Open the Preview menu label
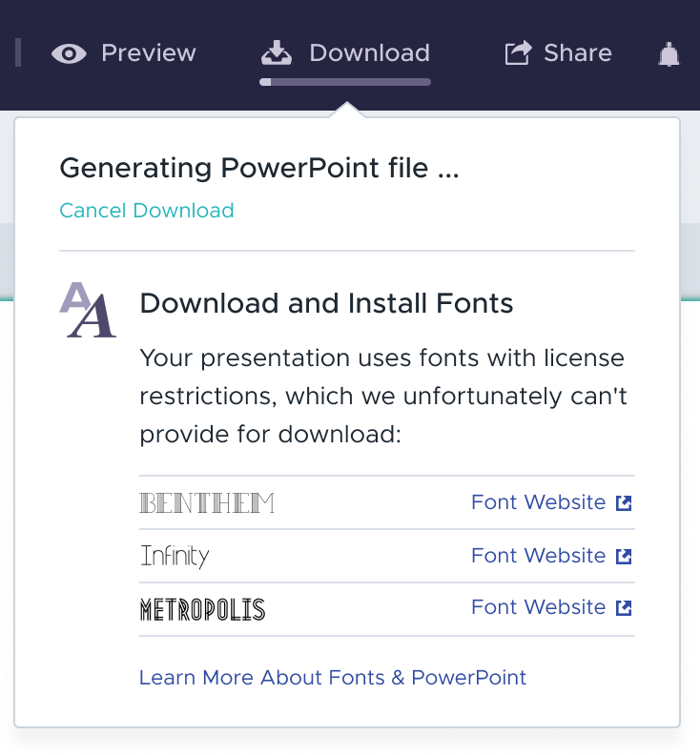The width and height of the screenshot is (700, 755). [x=149, y=53]
